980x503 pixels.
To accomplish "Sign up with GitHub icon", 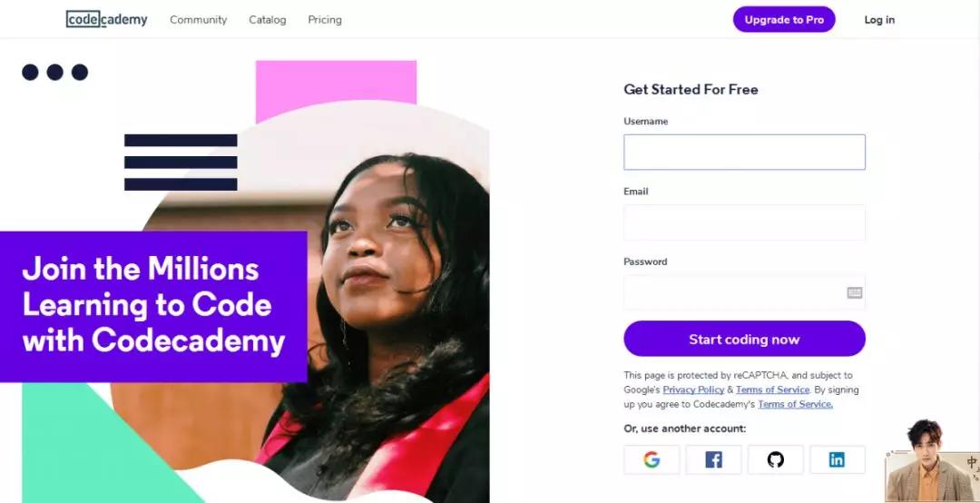I will (x=775, y=459).
